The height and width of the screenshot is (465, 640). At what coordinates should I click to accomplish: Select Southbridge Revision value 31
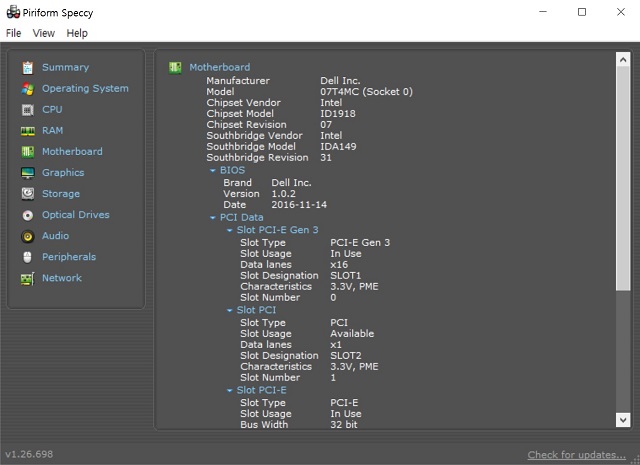tap(326, 158)
